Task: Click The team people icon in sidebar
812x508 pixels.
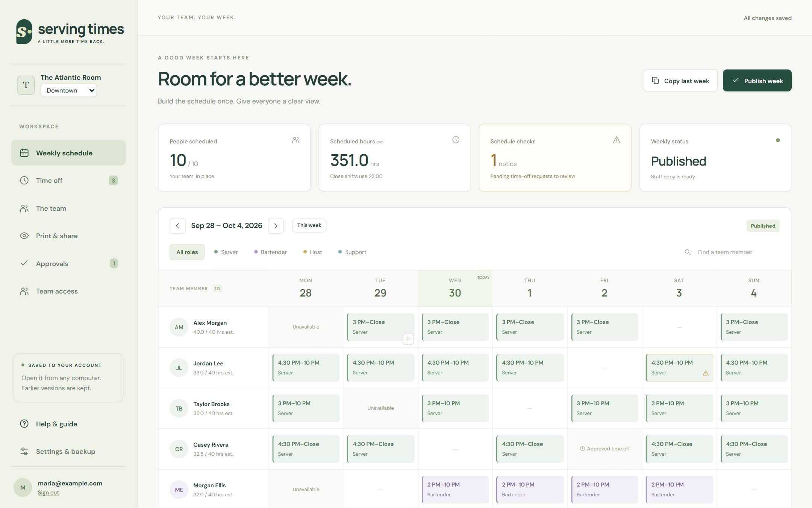Action: [x=24, y=208]
